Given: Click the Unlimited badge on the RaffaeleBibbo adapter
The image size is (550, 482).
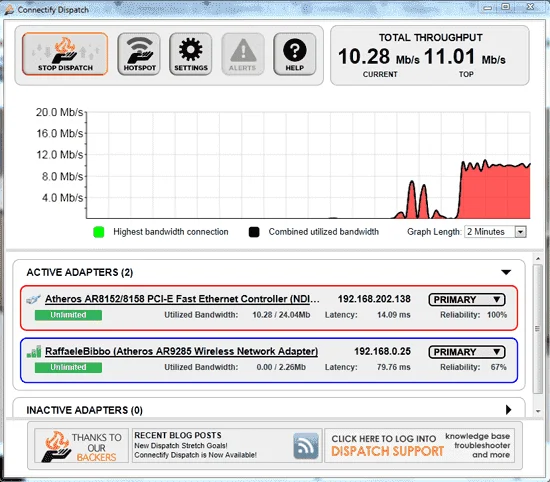Looking at the screenshot, I should tap(68, 367).
